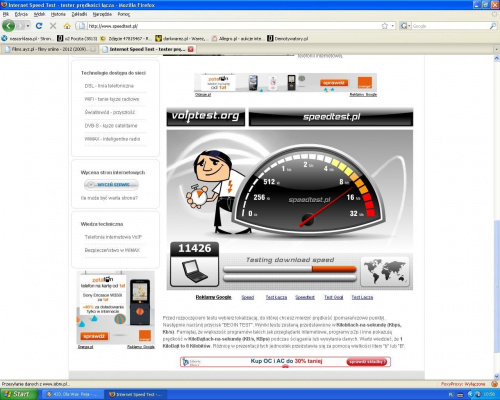Click the laptop icon under 11426
500x400 pixels.
click(194, 271)
